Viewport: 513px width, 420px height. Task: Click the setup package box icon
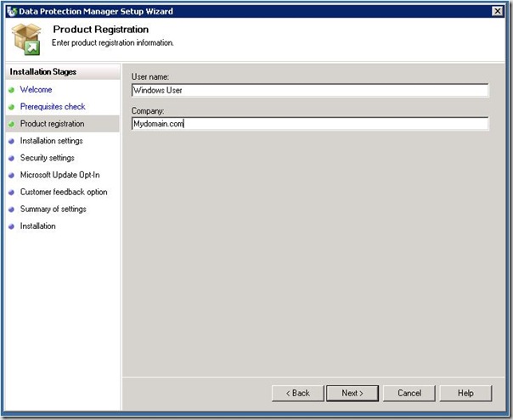coord(26,39)
